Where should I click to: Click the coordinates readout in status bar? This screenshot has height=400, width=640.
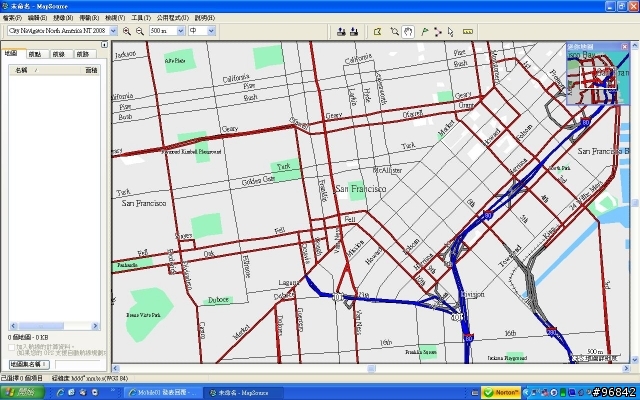(x=90, y=378)
